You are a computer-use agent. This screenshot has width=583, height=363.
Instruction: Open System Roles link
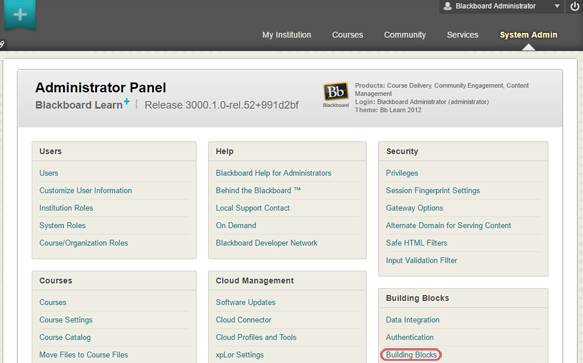tap(62, 225)
